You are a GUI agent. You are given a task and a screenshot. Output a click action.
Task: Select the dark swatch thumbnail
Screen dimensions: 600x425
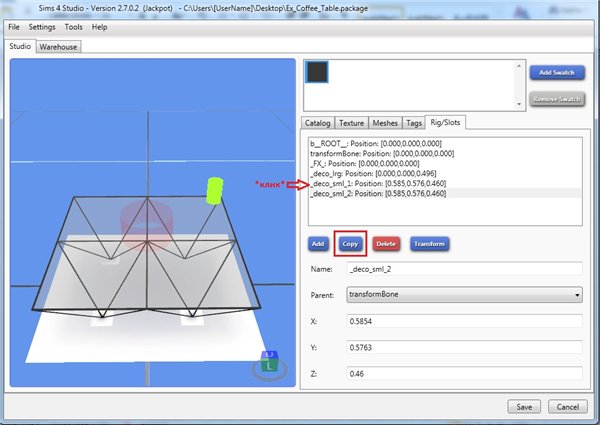click(x=317, y=75)
